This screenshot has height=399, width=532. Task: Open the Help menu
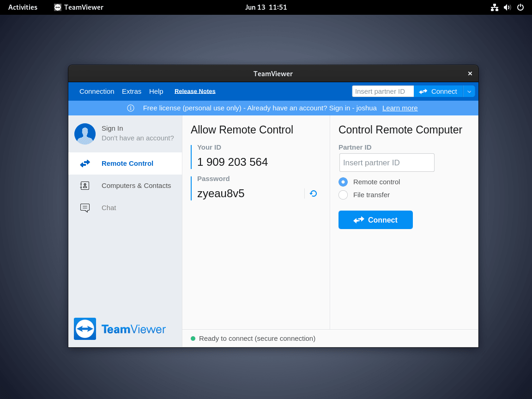coord(156,91)
